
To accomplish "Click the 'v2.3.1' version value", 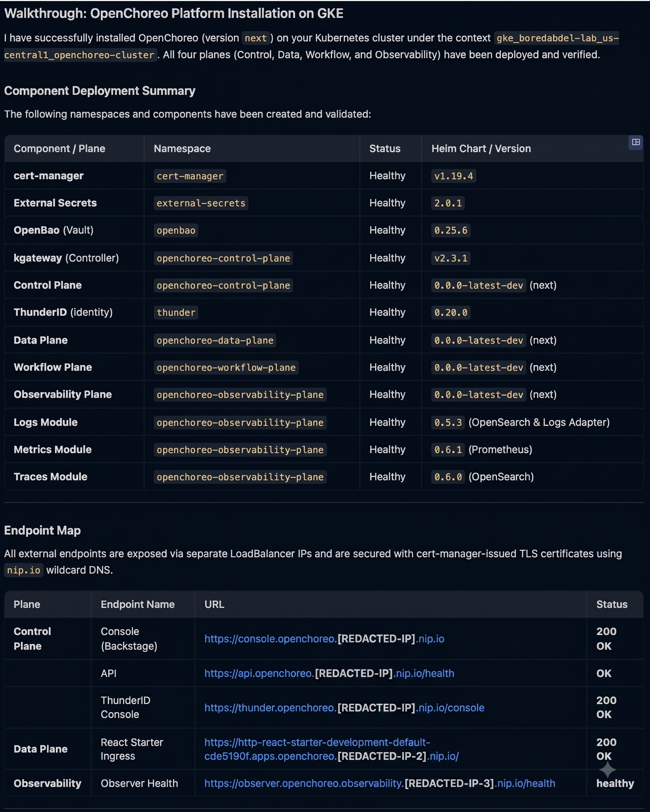I will point(451,258).
